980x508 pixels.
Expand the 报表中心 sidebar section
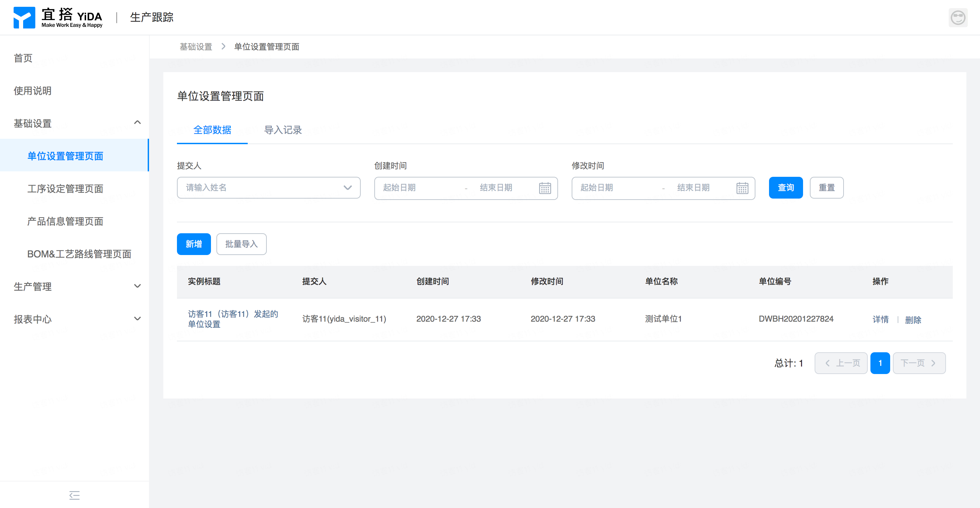(137, 319)
